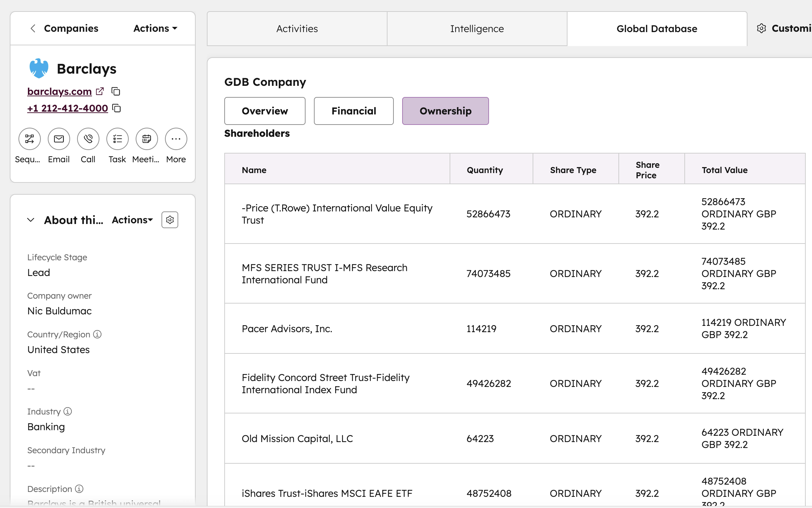The image size is (812, 508).
Task: Click the Barclays company name
Action: (x=87, y=69)
